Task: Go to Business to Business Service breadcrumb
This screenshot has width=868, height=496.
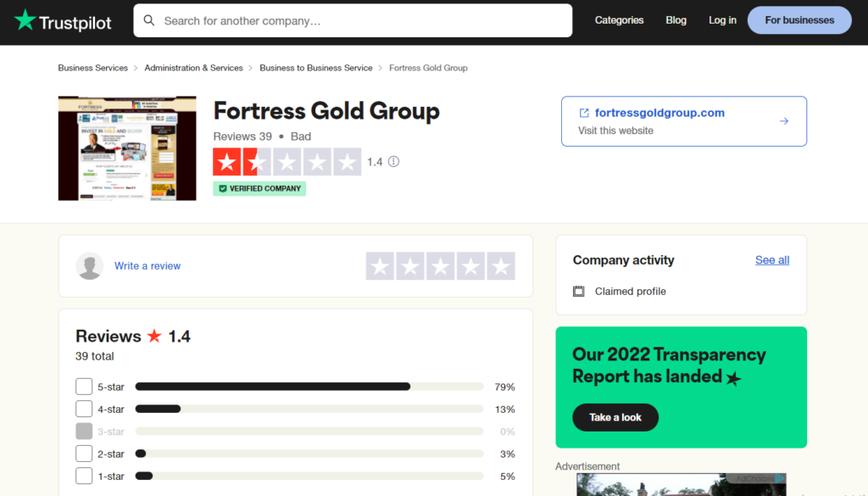Action: (x=316, y=68)
